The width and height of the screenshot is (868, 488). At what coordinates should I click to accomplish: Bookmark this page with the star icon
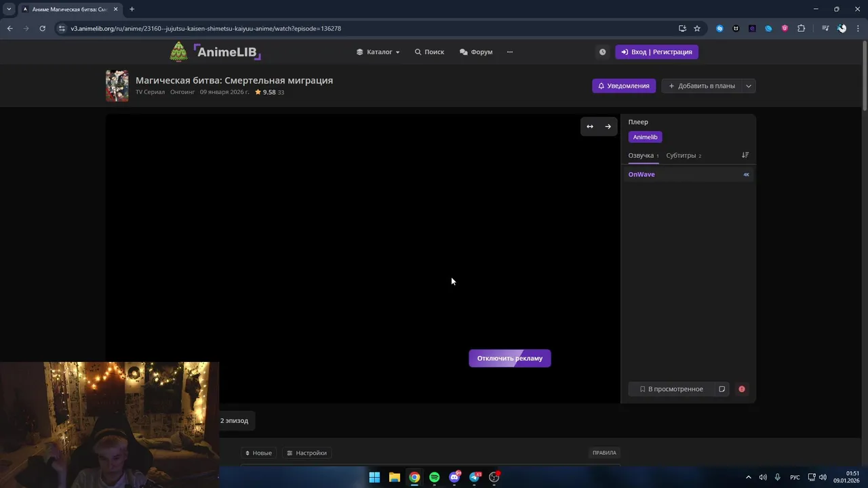[696, 28]
